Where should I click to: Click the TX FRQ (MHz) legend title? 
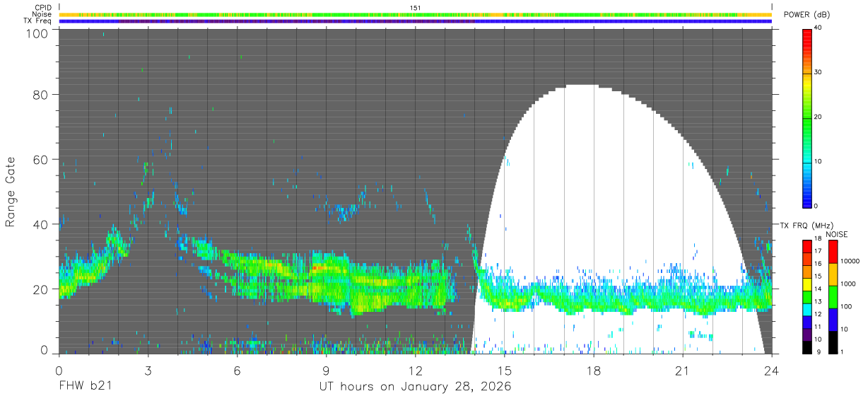pos(808,226)
